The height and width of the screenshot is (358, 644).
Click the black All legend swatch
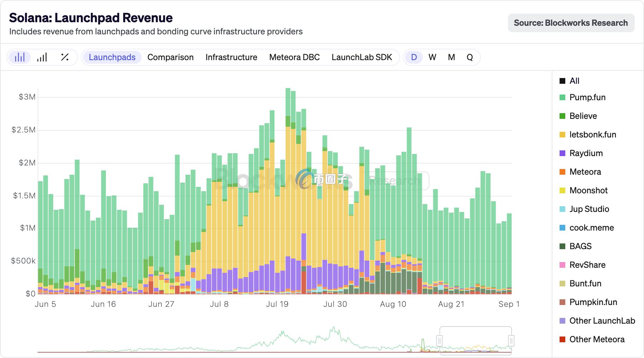(562, 81)
